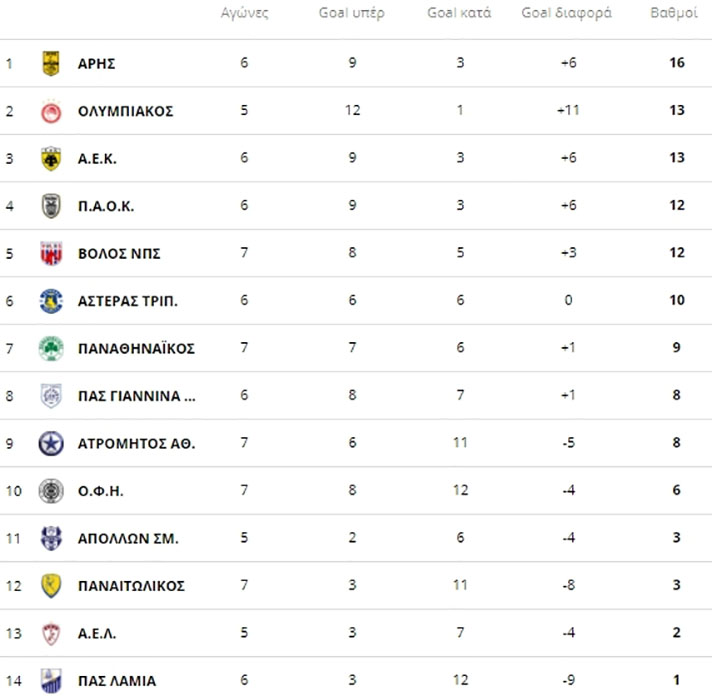The height and width of the screenshot is (696, 712).
Task: Sort by Αγώνες column header
Action: click(x=244, y=13)
